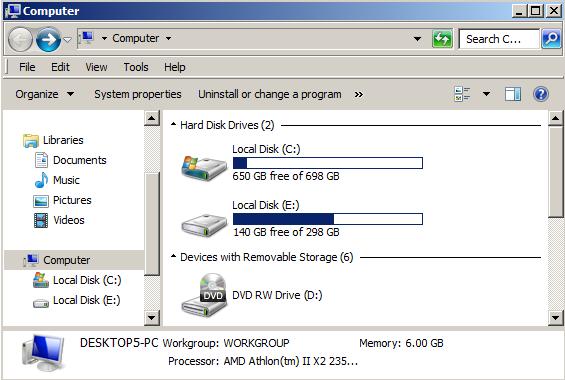Open Music library in navigation pane
The width and height of the screenshot is (565, 380).
pyautogui.click(x=66, y=180)
